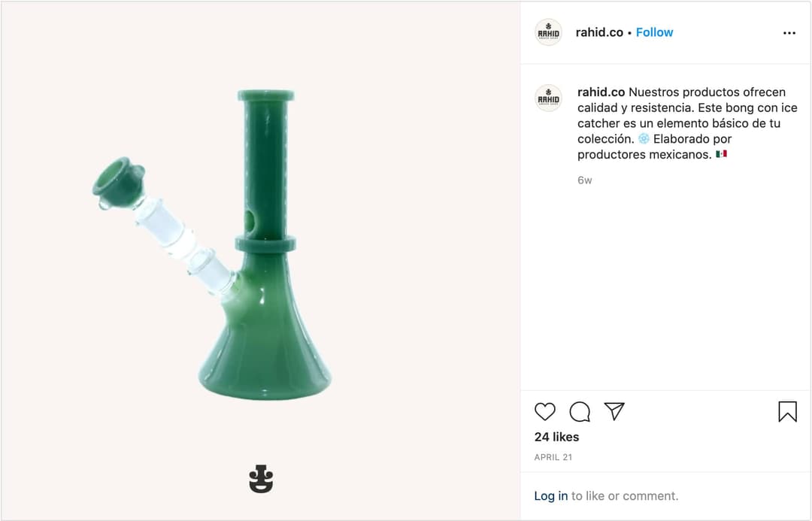Like the post with the heart icon

pos(545,412)
